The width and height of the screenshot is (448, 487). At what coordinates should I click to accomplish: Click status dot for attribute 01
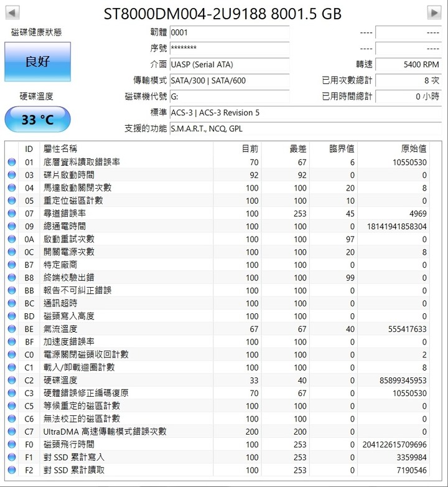click(12, 162)
